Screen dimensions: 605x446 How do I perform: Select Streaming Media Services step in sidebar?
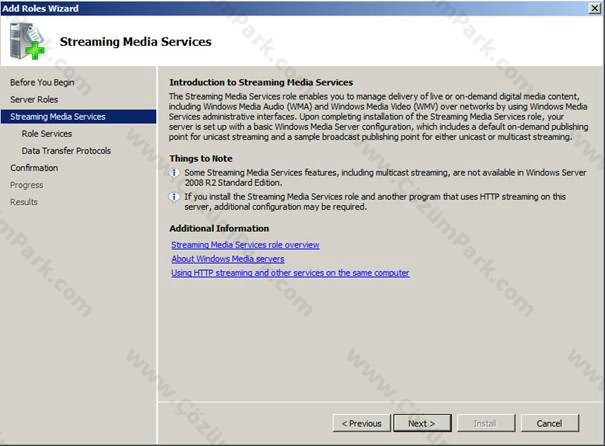(x=78, y=117)
